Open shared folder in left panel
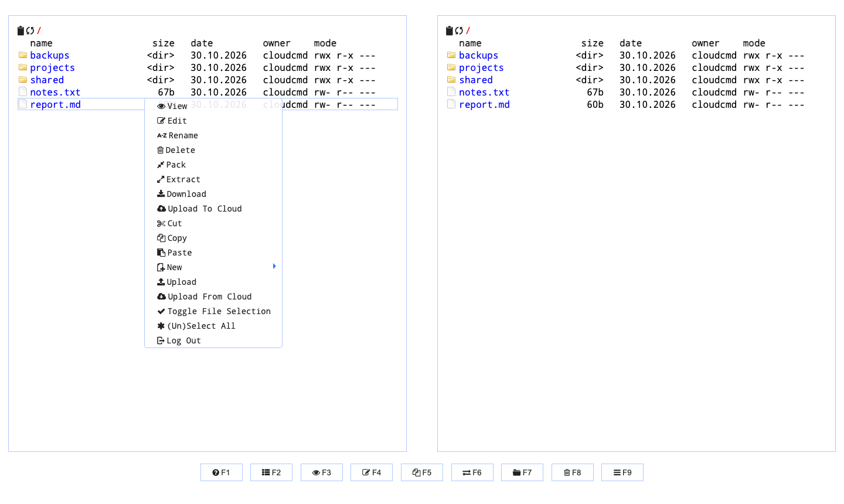Viewport: 844px width, 504px height. 47,80
